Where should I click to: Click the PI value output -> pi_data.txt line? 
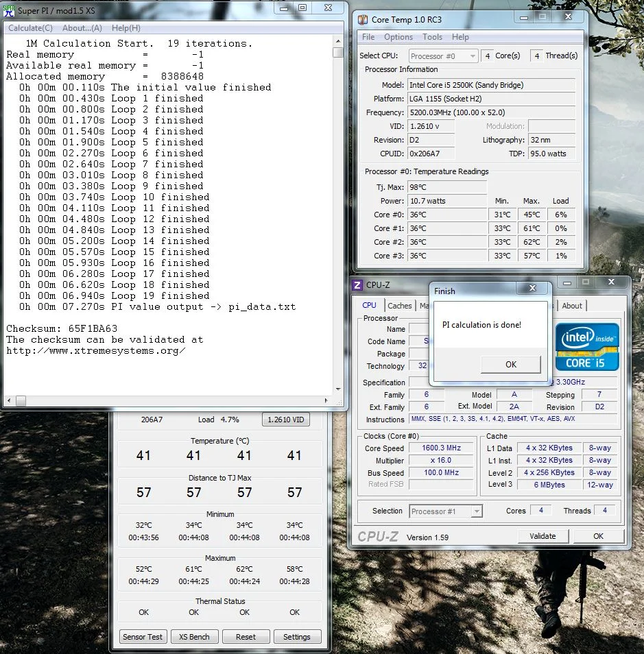(157, 307)
